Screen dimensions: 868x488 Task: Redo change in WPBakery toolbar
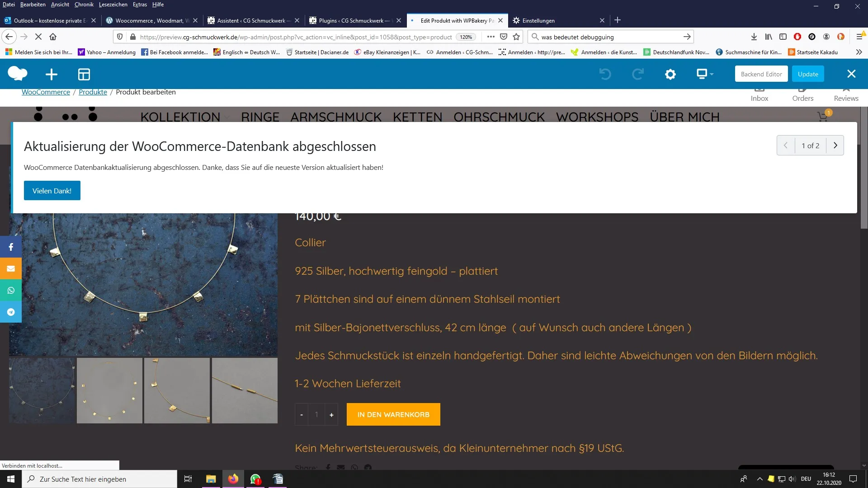638,74
